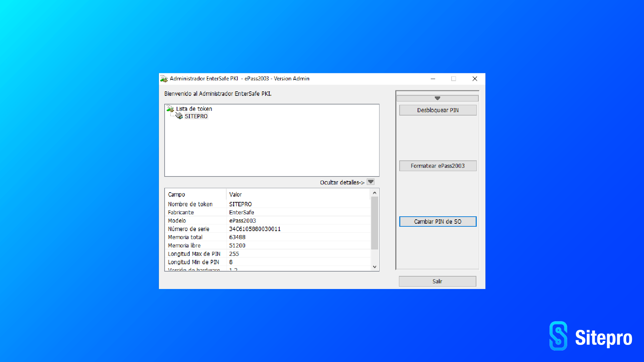Viewport: 644px width, 362px height.
Task: Click the Lista de token root icon
Action: coord(170,109)
